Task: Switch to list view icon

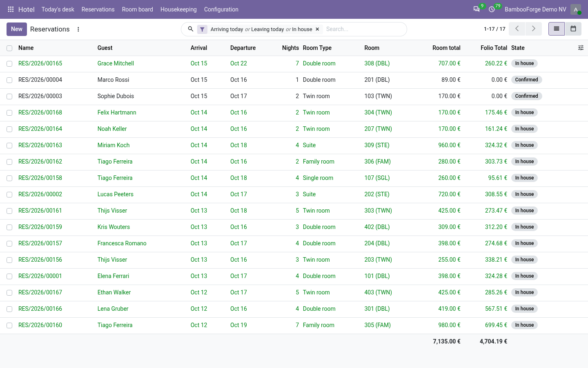Action: (557, 29)
